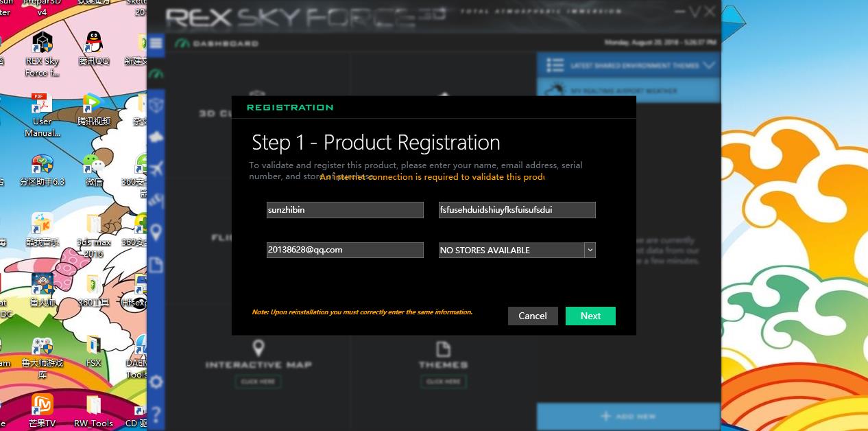Screen dimensions: 868x431
Task: Click Themes 'Click Here' button
Action: pyautogui.click(x=444, y=382)
